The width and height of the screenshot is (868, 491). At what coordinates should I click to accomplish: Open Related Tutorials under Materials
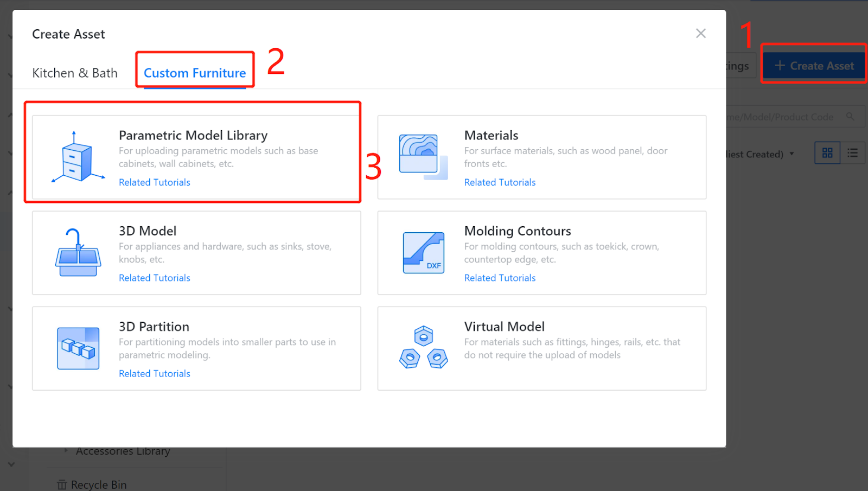click(500, 182)
